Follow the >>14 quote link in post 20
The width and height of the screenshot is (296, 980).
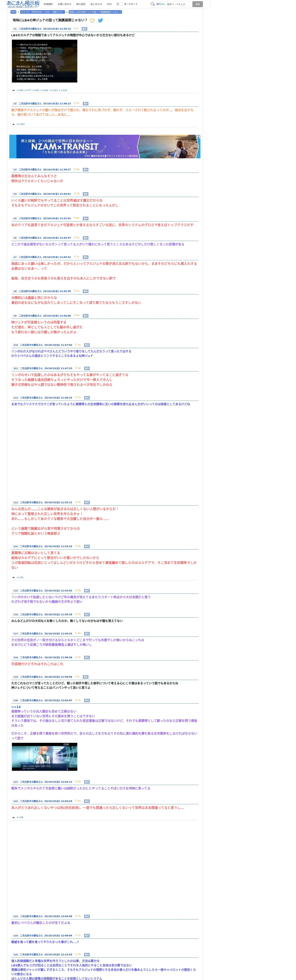point(16,707)
